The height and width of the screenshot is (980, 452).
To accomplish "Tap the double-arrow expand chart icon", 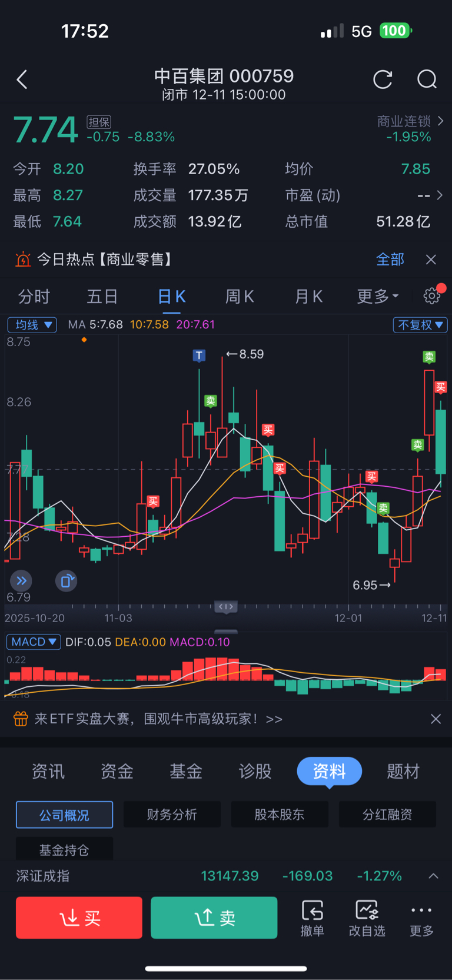I will click(x=21, y=581).
